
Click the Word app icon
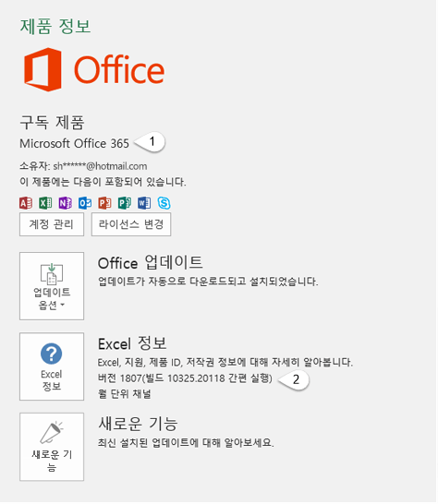point(144,203)
